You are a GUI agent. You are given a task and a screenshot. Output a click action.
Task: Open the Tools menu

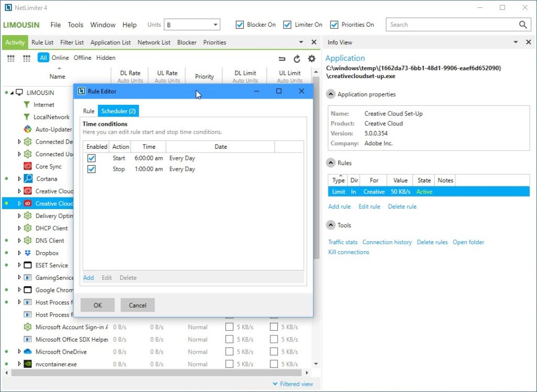pos(76,25)
